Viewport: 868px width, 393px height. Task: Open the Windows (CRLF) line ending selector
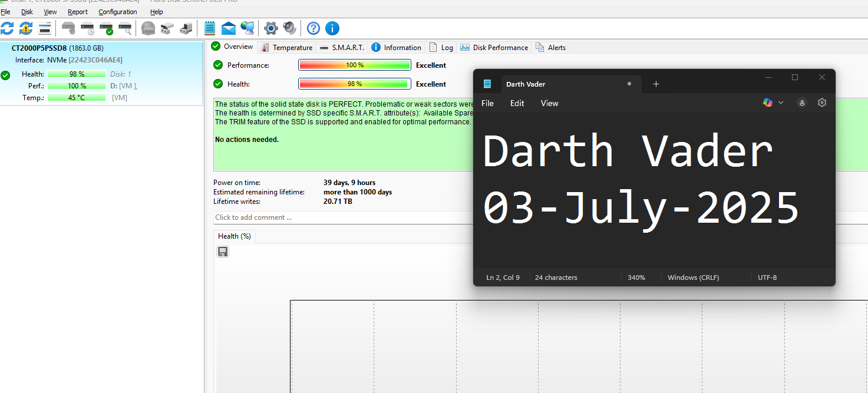pyautogui.click(x=693, y=278)
